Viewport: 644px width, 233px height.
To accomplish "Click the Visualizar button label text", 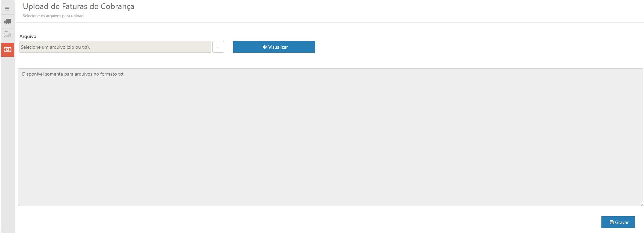I will [278, 47].
